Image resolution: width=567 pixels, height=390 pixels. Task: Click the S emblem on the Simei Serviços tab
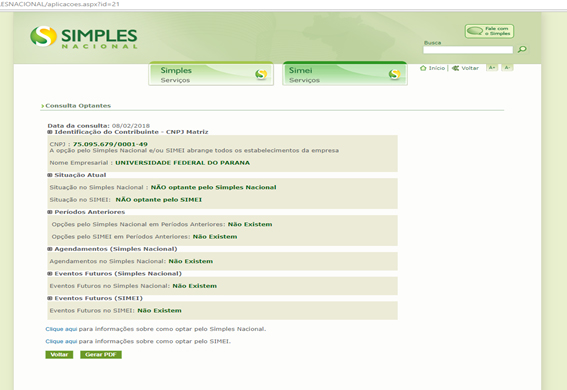pos(395,74)
